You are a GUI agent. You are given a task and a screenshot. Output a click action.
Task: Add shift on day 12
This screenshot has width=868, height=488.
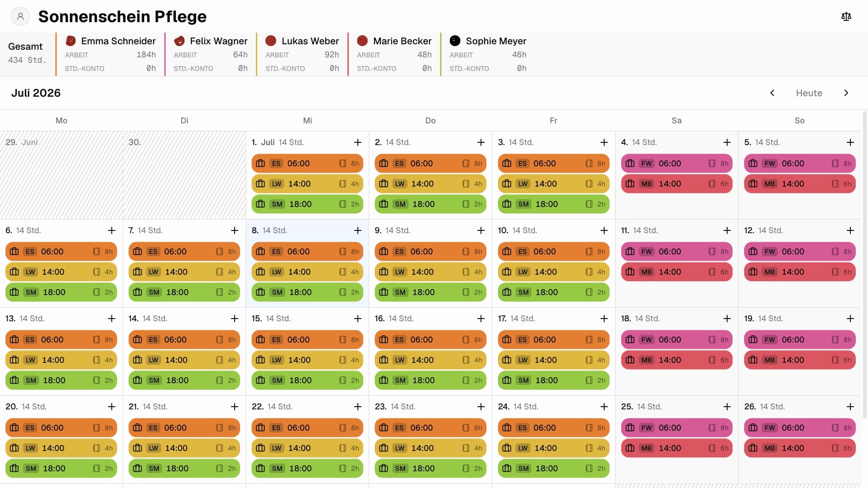pyautogui.click(x=850, y=230)
